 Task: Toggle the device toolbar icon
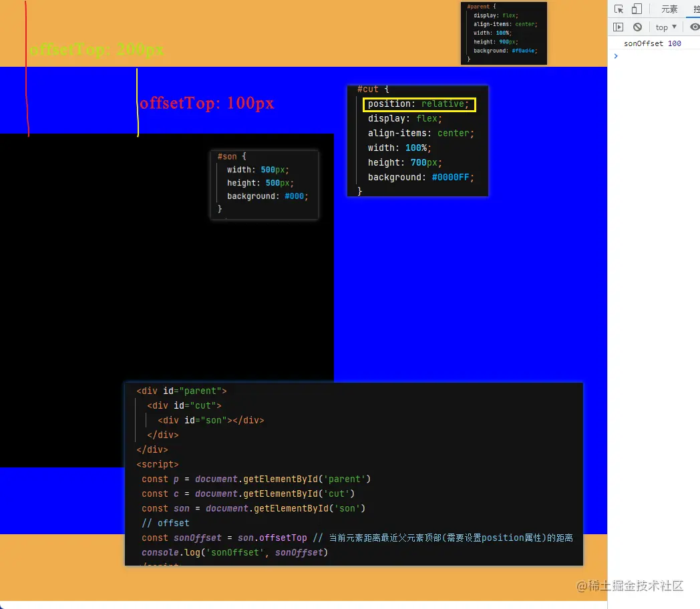[637, 9]
